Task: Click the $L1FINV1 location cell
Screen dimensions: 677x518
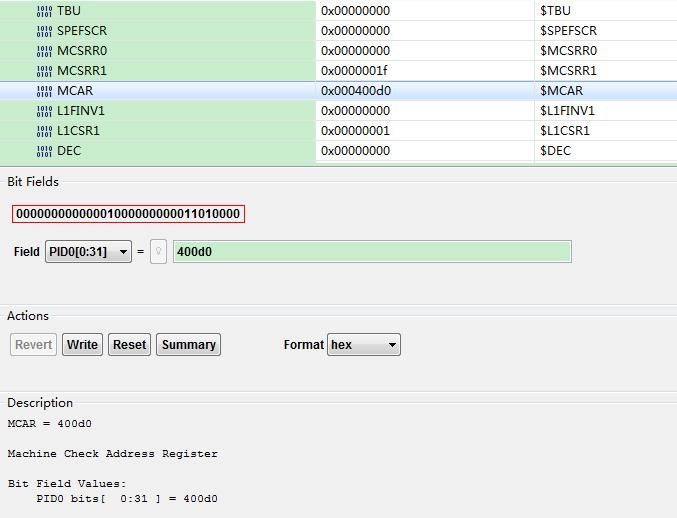Action: tap(567, 111)
